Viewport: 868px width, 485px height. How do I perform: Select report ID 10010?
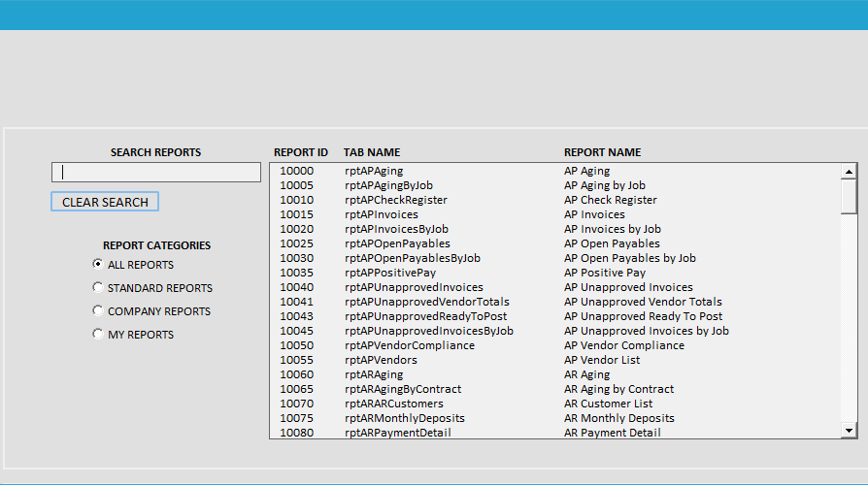(297, 200)
